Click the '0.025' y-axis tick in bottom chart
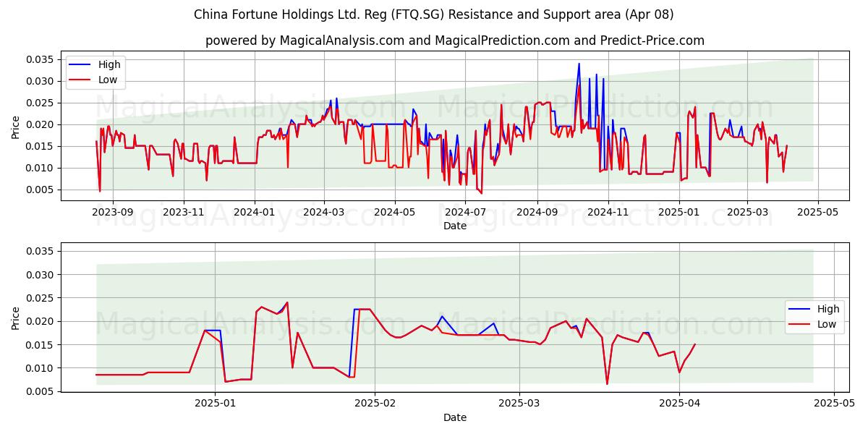Viewport: 868px width, 434px height. [x=41, y=298]
